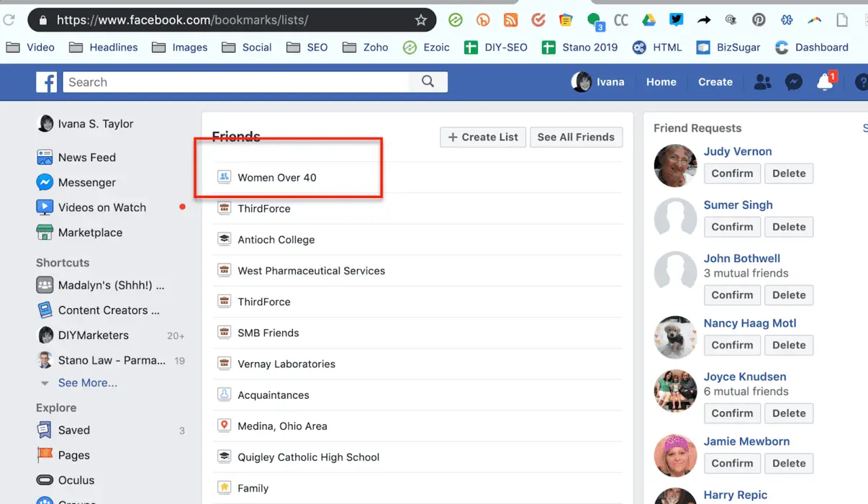Confirm Judy Vernon's friend request
868x504 pixels.
coord(732,174)
